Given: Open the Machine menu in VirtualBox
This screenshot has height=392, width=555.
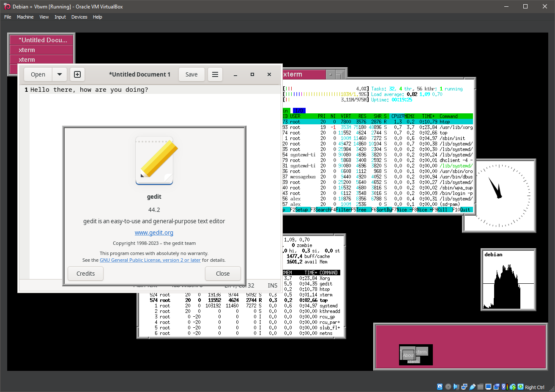Looking at the screenshot, I should (x=25, y=17).
